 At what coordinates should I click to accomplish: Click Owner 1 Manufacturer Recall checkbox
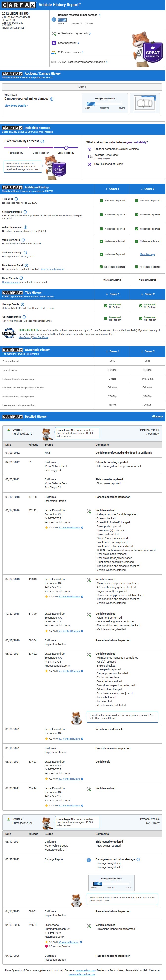(101, 267)
